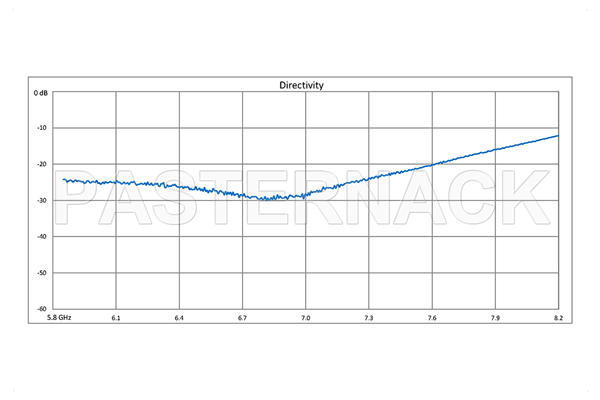This screenshot has height=400, width=600.
Task: Click the -40 y-axis label
Action: click(x=43, y=236)
